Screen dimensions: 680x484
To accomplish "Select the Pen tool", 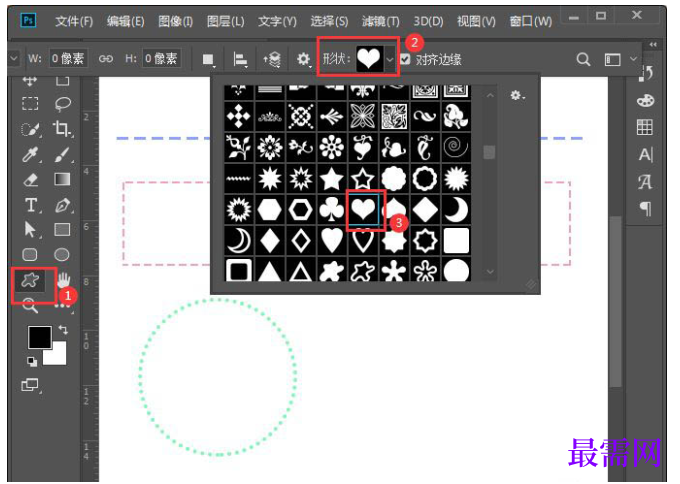I will [63, 205].
